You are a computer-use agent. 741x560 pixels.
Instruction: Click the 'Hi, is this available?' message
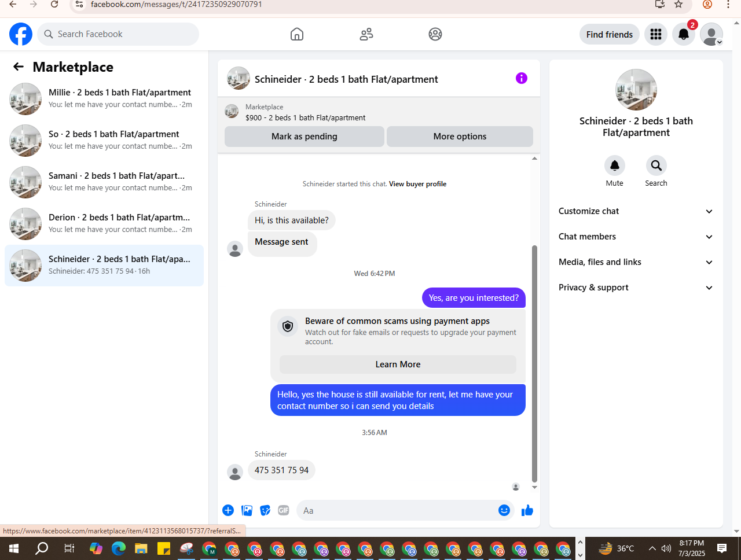(292, 220)
